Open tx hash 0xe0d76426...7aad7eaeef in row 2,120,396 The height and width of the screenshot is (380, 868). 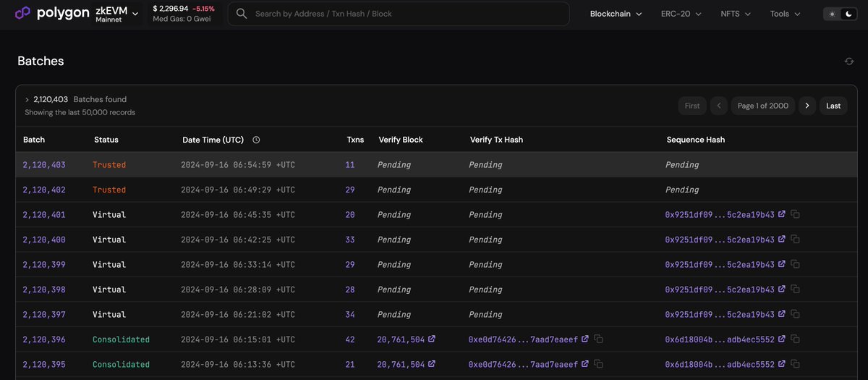click(x=524, y=339)
